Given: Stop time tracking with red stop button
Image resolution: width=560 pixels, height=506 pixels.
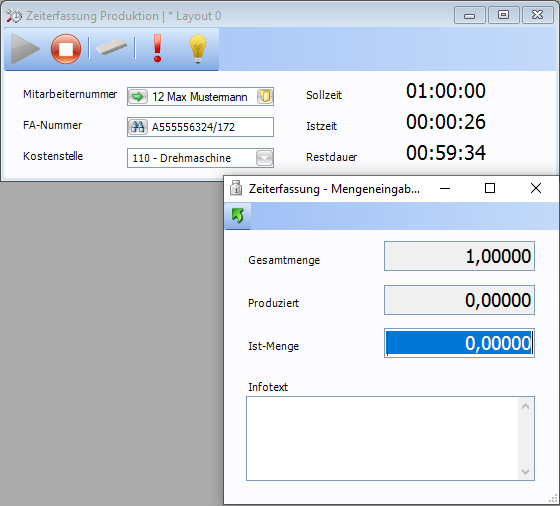Looking at the screenshot, I should point(66,49).
